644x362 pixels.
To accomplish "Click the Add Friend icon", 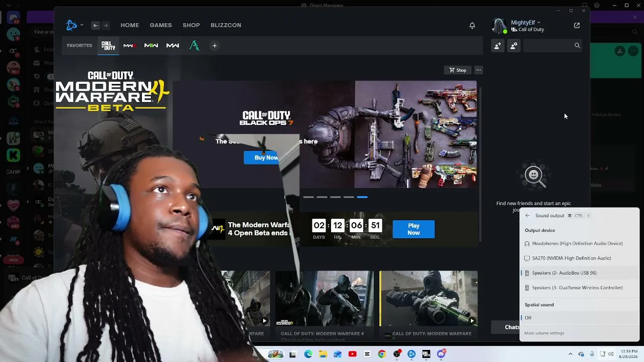I will (498, 45).
